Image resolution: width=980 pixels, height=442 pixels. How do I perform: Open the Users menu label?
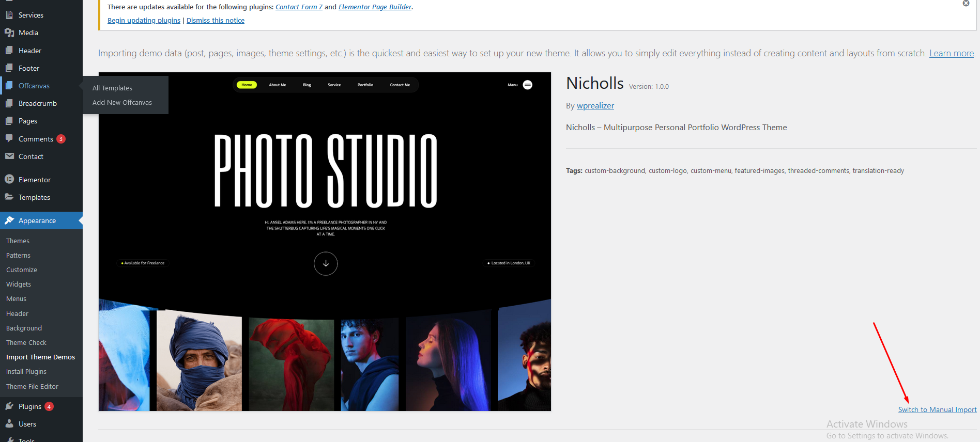27,424
